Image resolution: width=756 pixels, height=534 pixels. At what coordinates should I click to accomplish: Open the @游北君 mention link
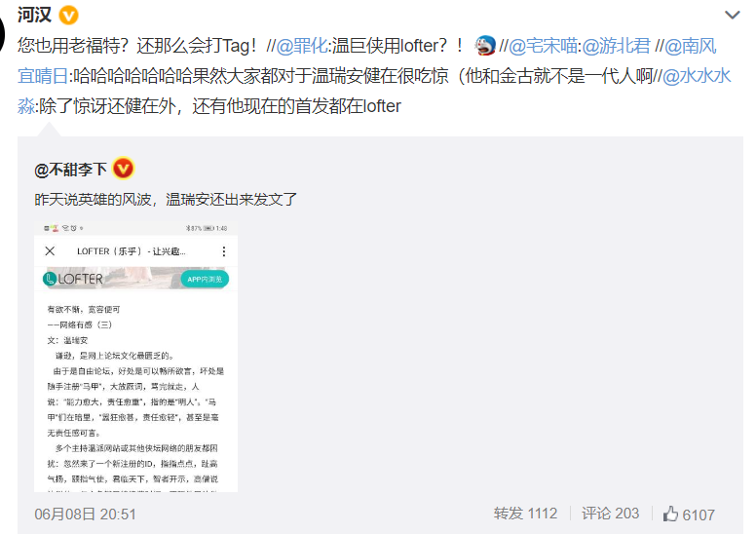pos(616,46)
